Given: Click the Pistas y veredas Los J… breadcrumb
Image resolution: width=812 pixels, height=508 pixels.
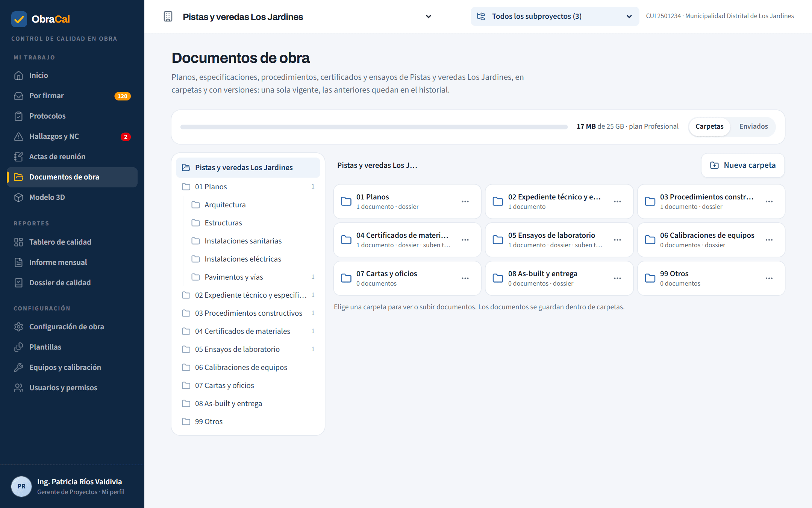Looking at the screenshot, I should [x=377, y=165].
